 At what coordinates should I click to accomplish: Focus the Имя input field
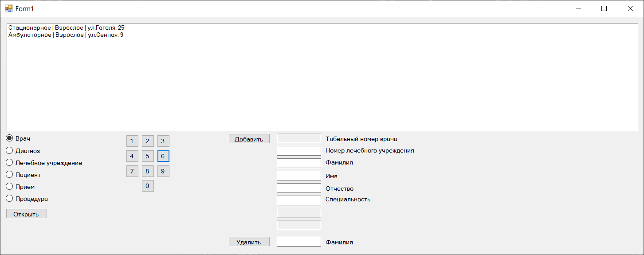298,176
